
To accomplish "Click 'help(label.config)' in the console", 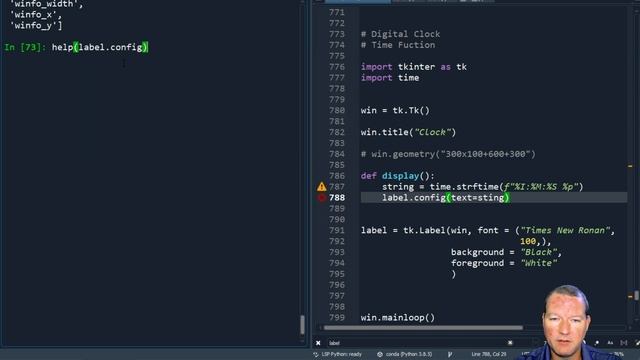I will (x=100, y=47).
